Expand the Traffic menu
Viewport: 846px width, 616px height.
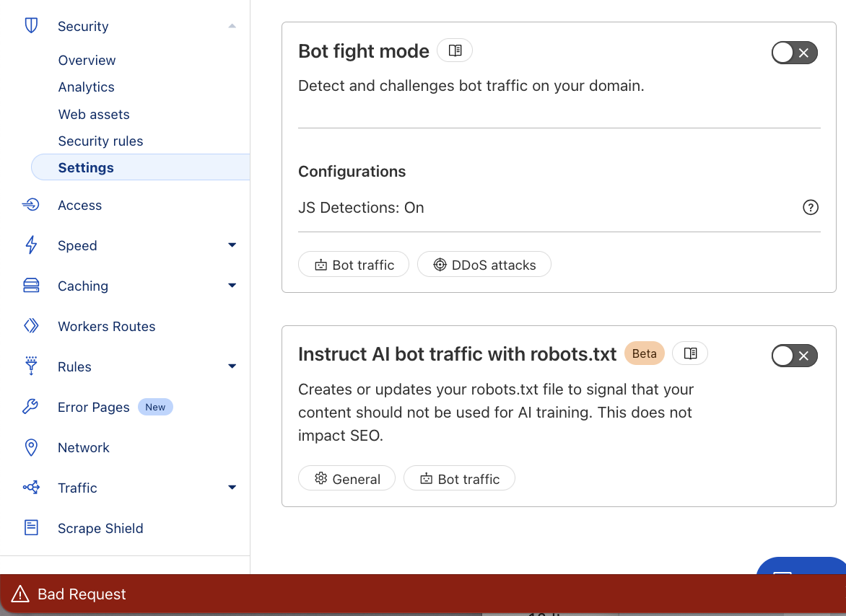pyautogui.click(x=232, y=487)
